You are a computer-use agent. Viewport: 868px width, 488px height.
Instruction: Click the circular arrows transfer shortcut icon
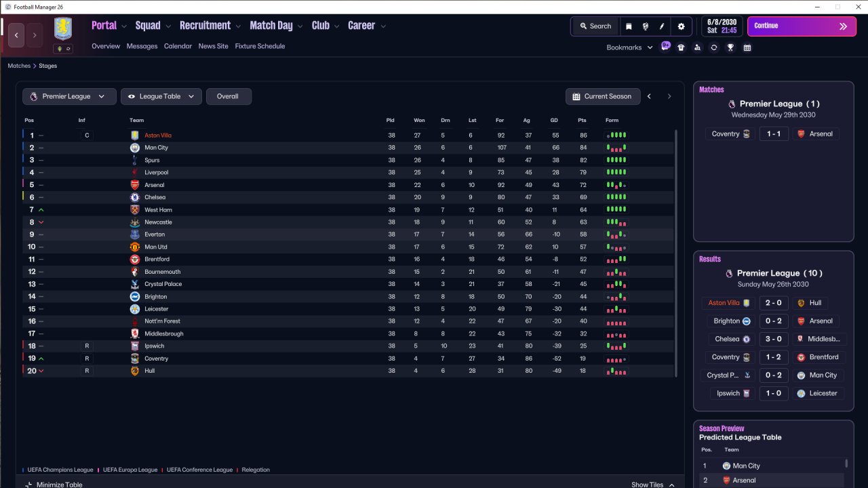tap(713, 47)
